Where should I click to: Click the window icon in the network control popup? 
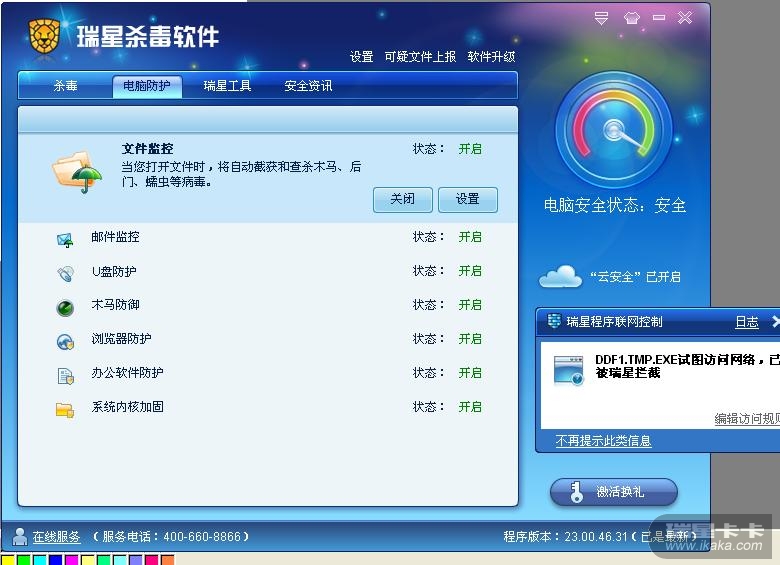point(569,371)
